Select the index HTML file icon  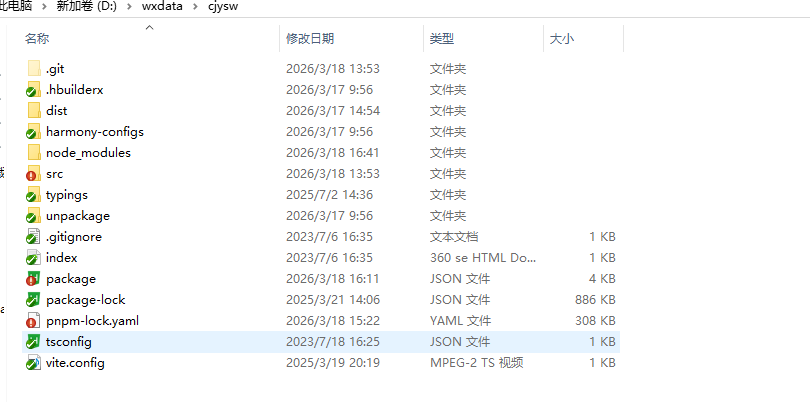pos(33,258)
